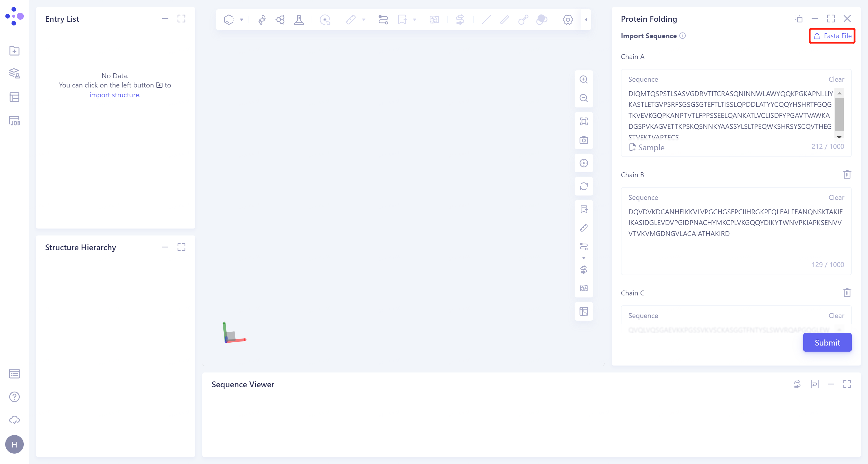Collapse the Structure Hierarchy panel

point(165,247)
